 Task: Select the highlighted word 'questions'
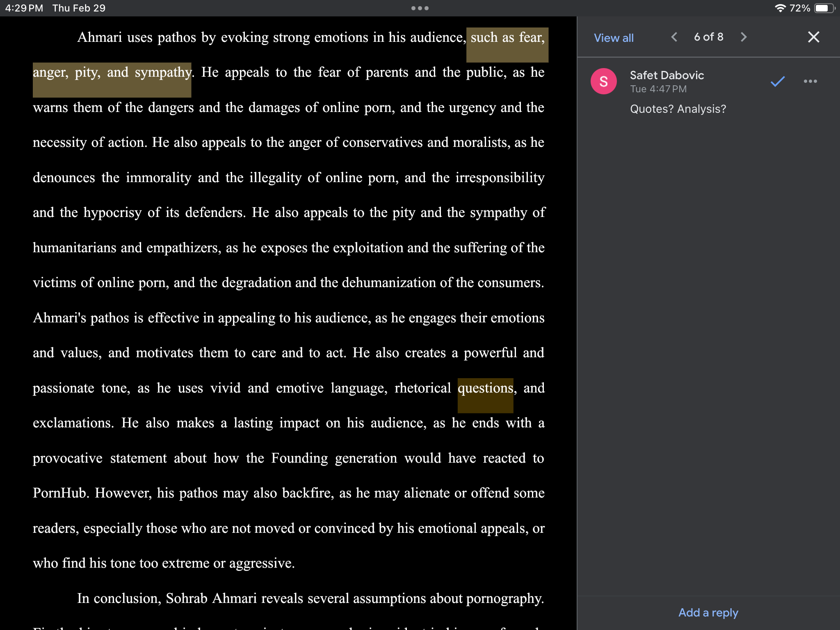point(485,388)
